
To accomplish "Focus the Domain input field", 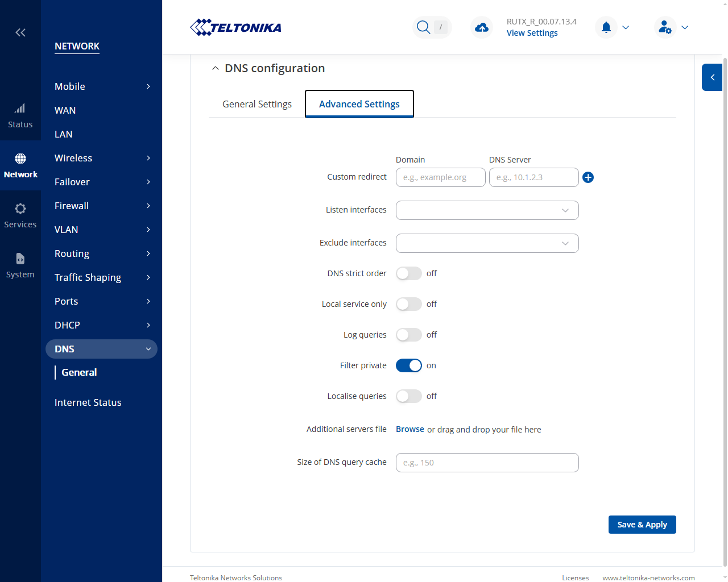I will (441, 177).
